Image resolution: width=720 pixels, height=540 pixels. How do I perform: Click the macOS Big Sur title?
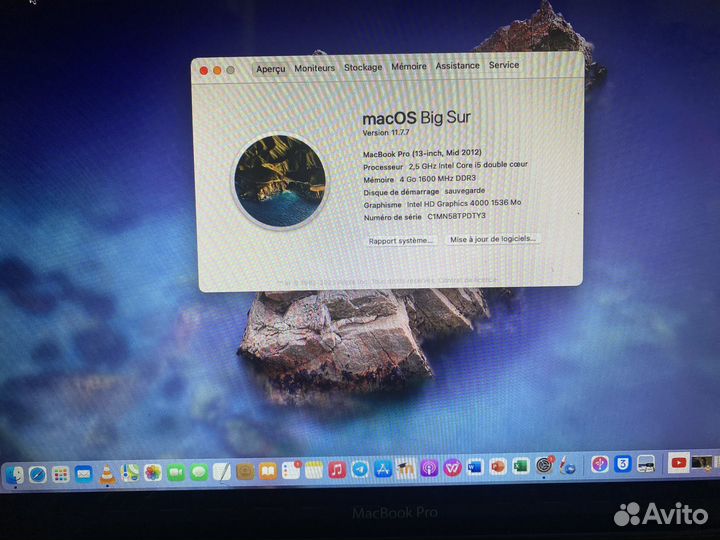(416, 118)
